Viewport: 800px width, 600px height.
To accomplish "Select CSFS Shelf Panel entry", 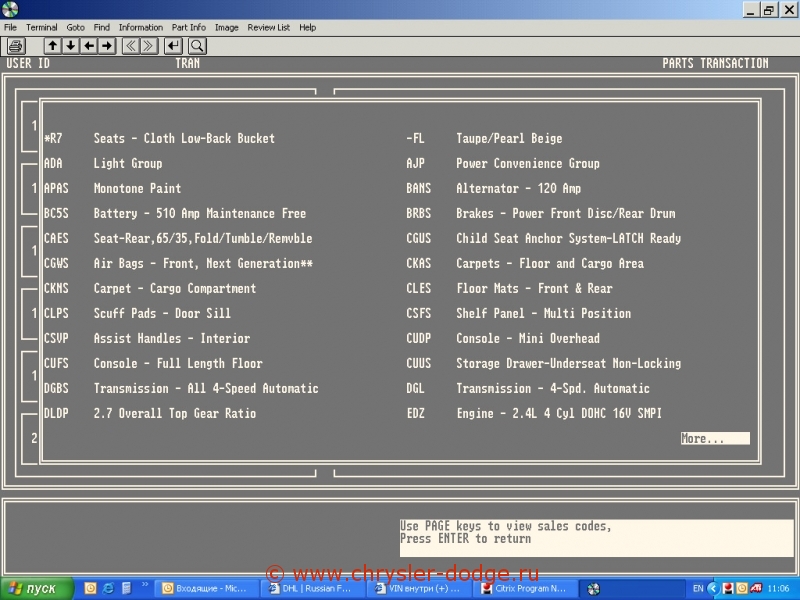I will click(519, 313).
